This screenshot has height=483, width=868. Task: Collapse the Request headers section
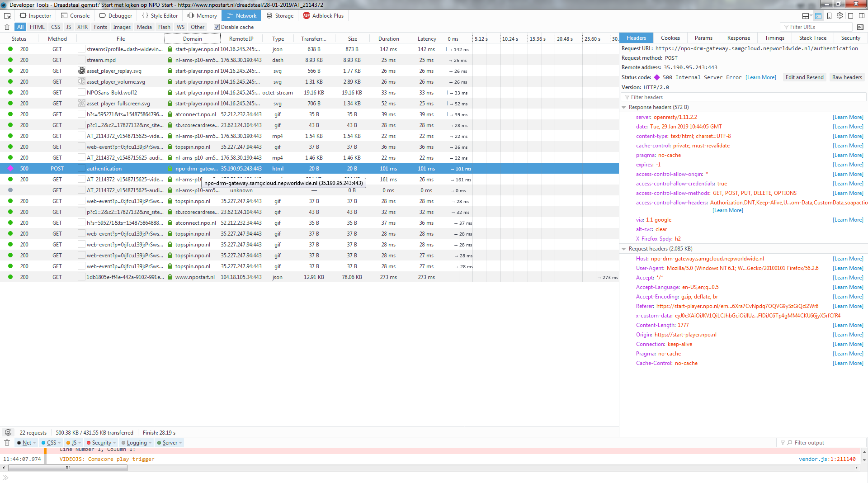click(624, 249)
